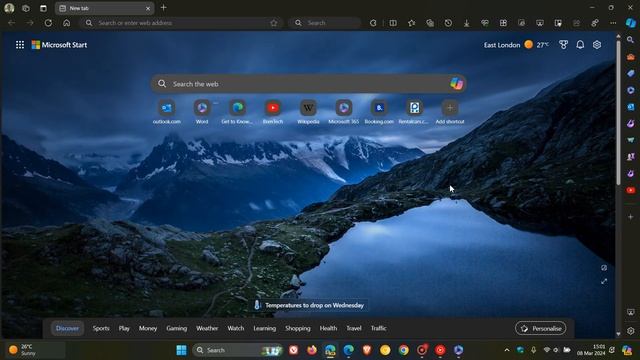Close the New tab tab
The image size is (640, 360).
click(x=148, y=8)
